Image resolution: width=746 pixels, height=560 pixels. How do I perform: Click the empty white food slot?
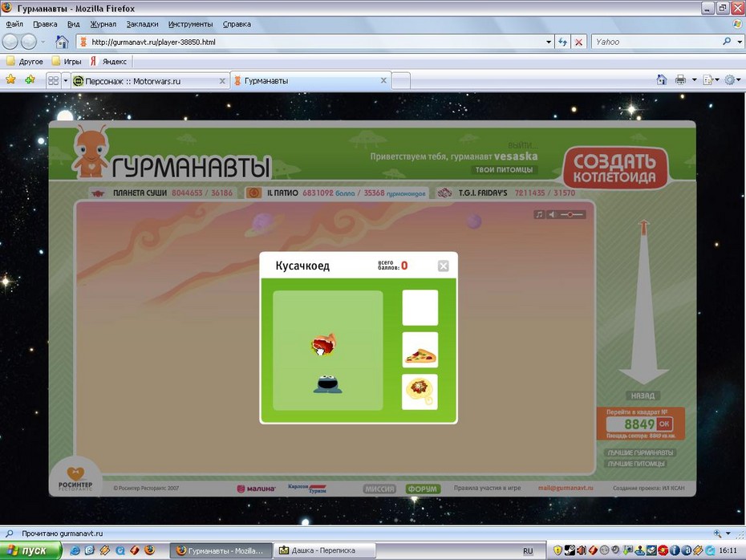[x=420, y=308]
